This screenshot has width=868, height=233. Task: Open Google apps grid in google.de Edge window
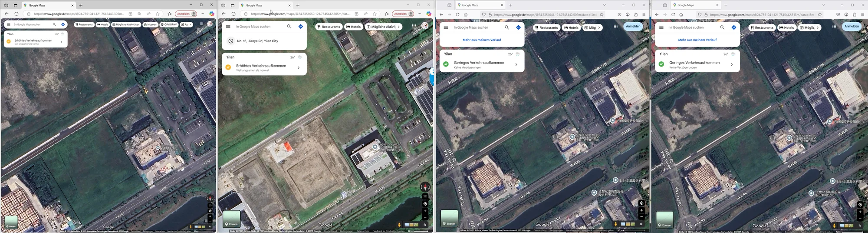tap(201, 24)
